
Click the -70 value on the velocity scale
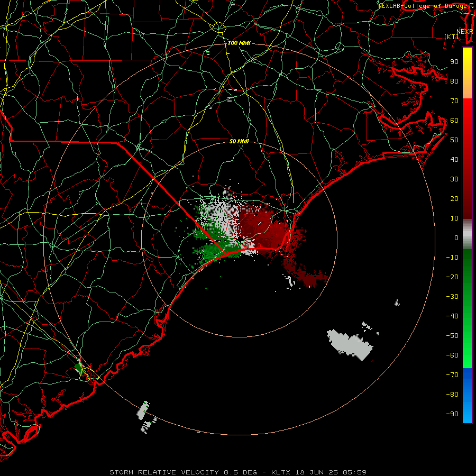[452, 375]
